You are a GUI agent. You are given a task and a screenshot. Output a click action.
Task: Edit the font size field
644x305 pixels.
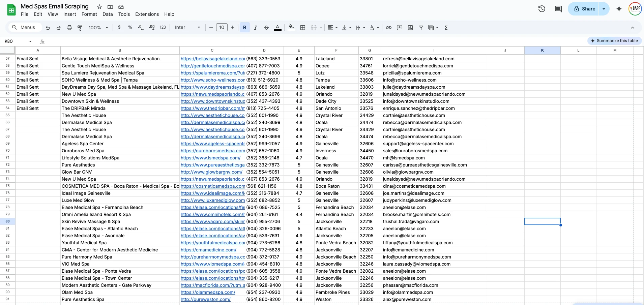(x=222, y=27)
